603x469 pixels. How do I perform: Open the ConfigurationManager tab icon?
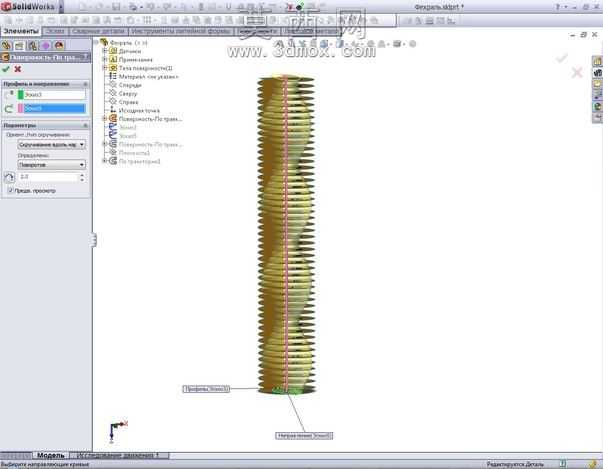(32, 46)
